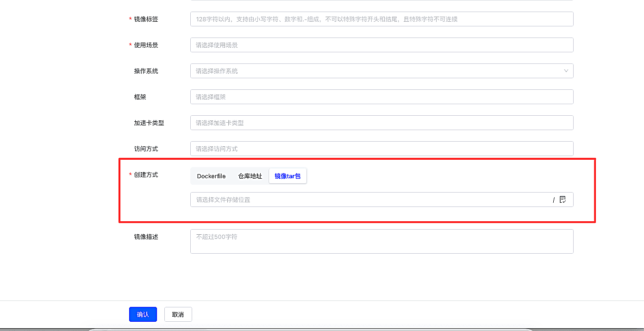This screenshot has height=331, width=644.
Task: Switch to the Dockerfile creation tab
Action: [x=212, y=176]
